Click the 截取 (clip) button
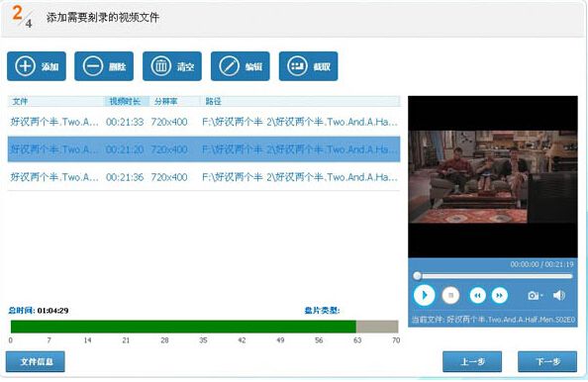This screenshot has width=588, height=382. coord(308,66)
